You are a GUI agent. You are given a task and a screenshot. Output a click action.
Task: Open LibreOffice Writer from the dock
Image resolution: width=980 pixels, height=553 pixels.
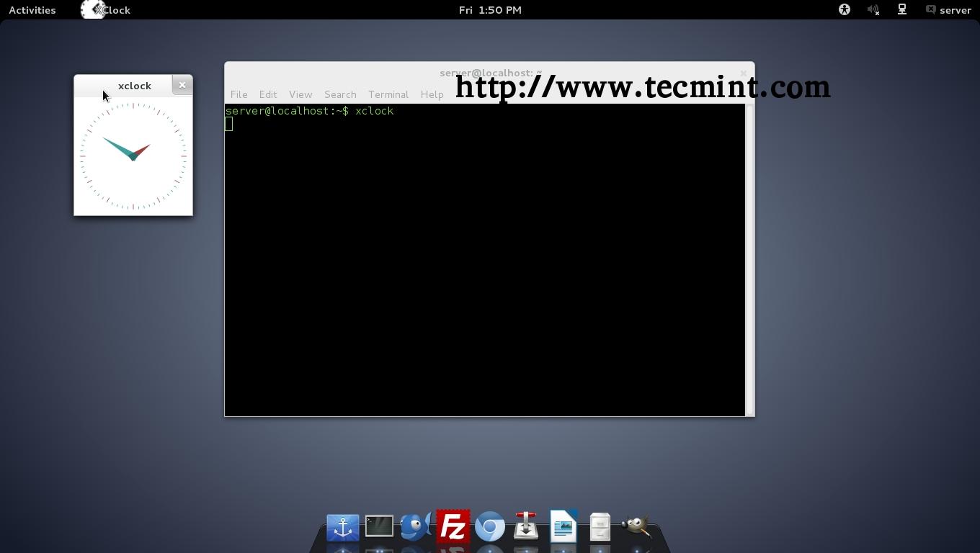(x=563, y=526)
